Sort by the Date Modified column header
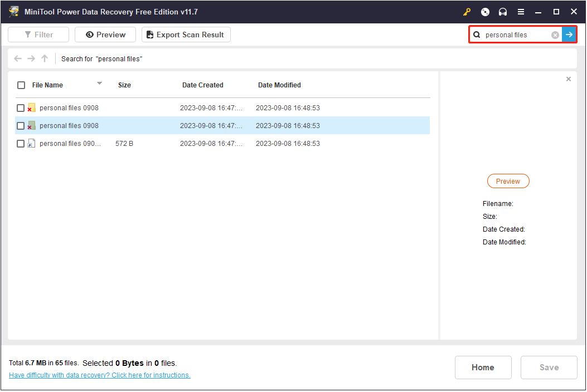Screen dimensions: 587x392 pyautogui.click(x=279, y=85)
